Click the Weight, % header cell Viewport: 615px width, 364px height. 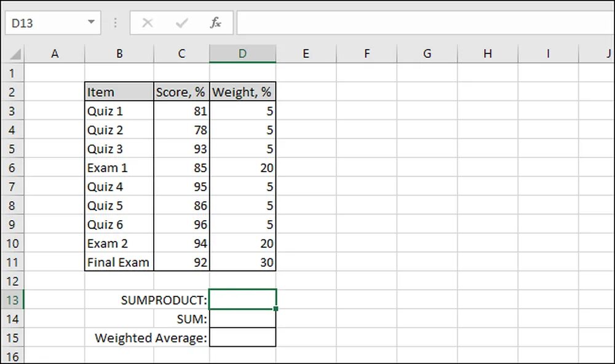coord(243,92)
